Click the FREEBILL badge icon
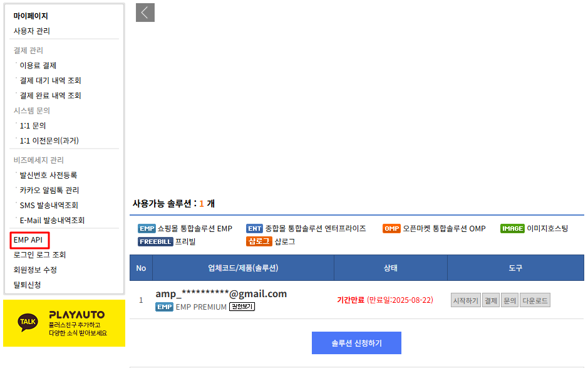Viewport: 588px width, 368px height. coord(155,241)
